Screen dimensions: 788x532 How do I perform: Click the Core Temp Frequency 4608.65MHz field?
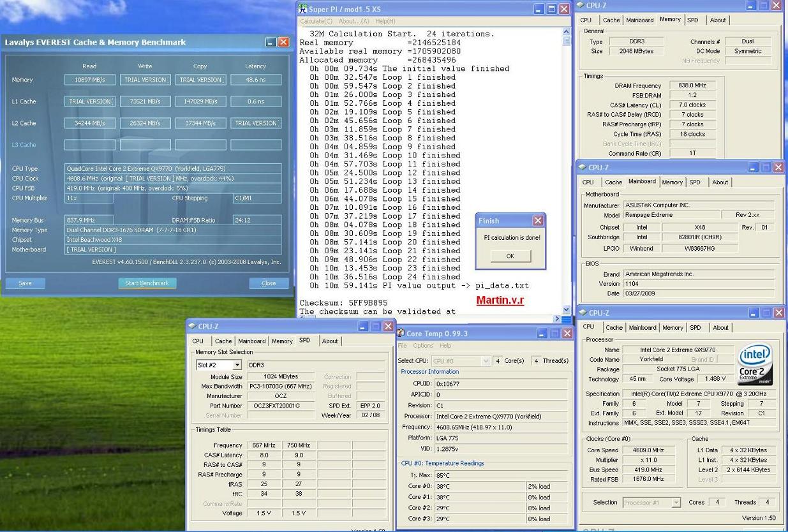point(501,427)
